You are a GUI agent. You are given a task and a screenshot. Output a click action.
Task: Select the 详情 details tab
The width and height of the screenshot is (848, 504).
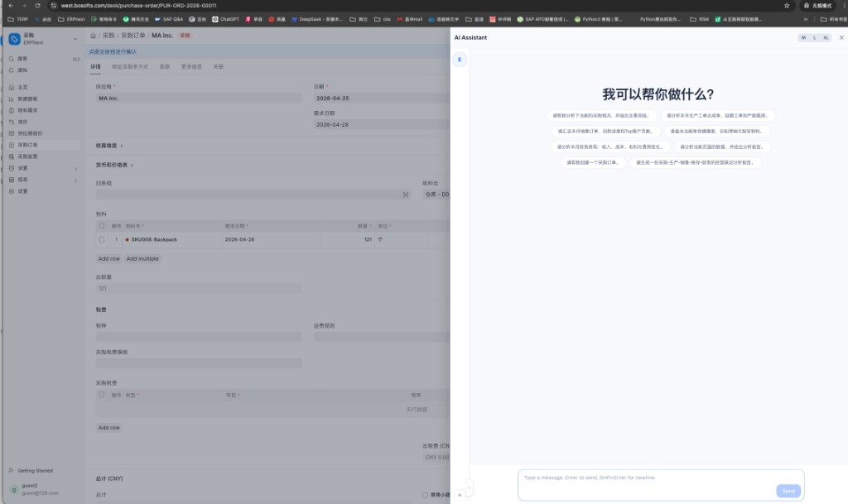(x=95, y=66)
